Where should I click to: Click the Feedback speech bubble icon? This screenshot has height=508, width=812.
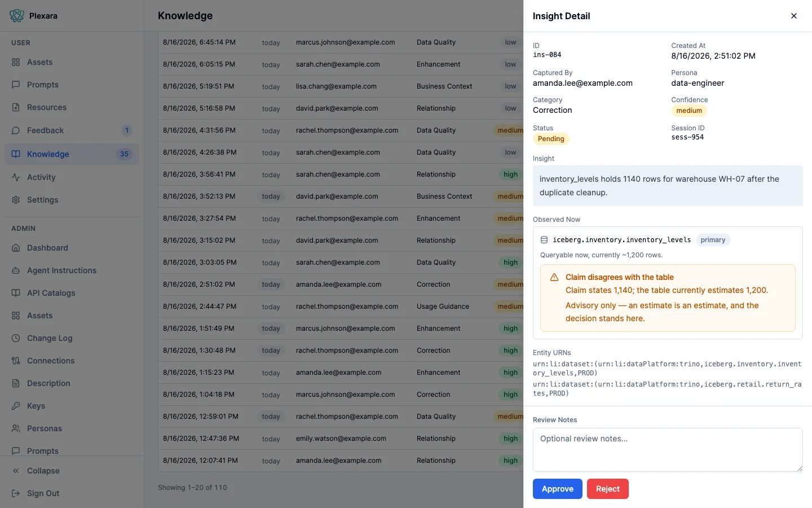pyautogui.click(x=16, y=130)
